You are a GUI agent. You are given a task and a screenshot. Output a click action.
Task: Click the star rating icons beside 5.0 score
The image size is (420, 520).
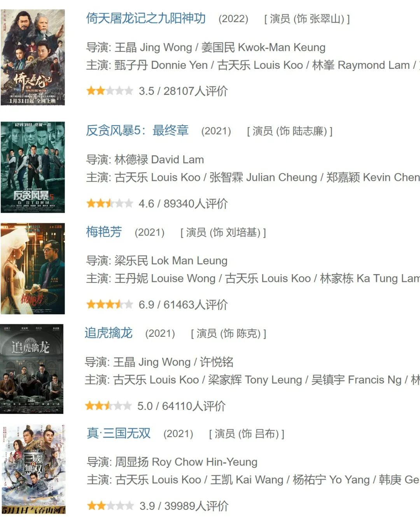108,406
